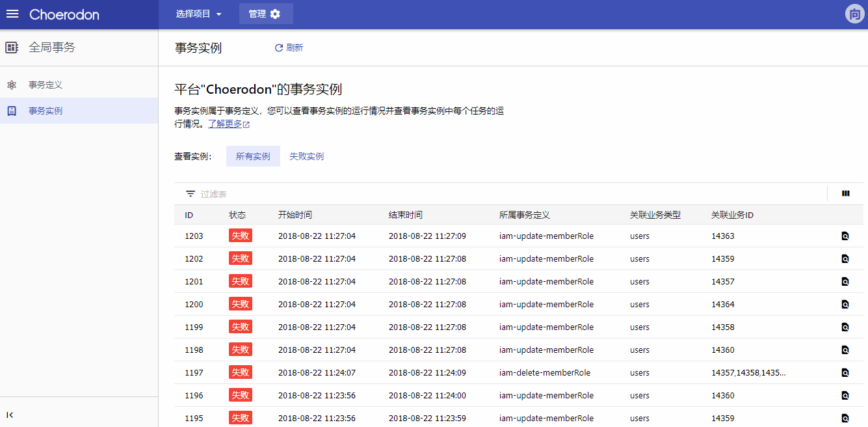Click the 事务实例 sidebar icon
The width and height of the screenshot is (868, 427).
coord(12,111)
